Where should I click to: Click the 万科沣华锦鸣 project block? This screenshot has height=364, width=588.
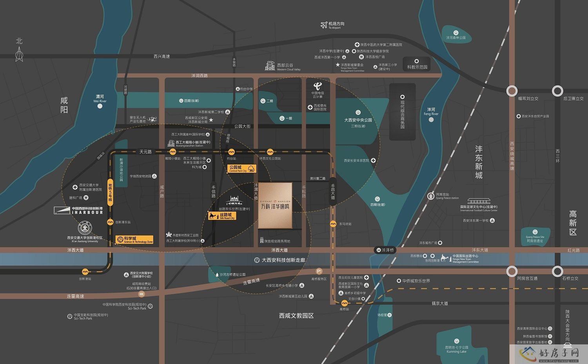(275, 205)
